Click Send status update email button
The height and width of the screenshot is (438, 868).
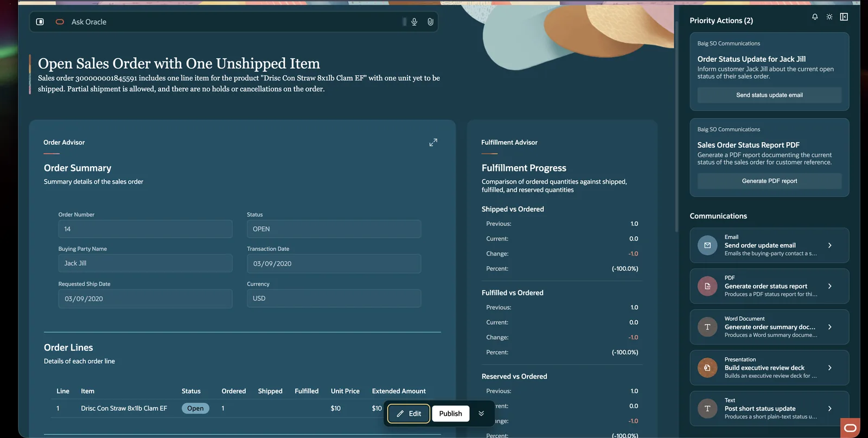pyautogui.click(x=769, y=95)
